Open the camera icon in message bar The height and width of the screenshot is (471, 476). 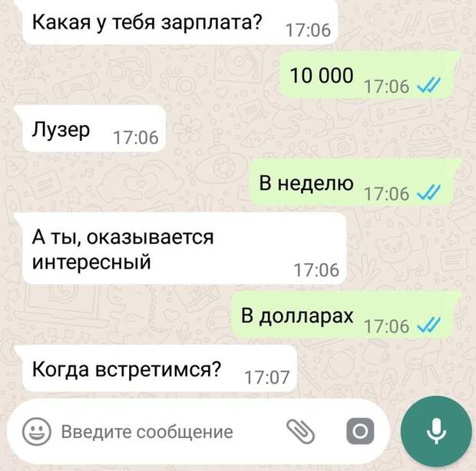pyautogui.click(x=360, y=431)
